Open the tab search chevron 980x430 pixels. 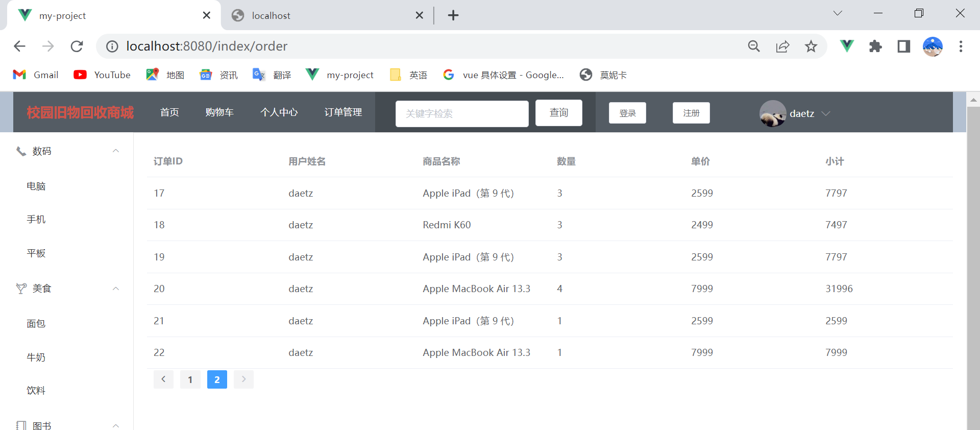(838, 13)
